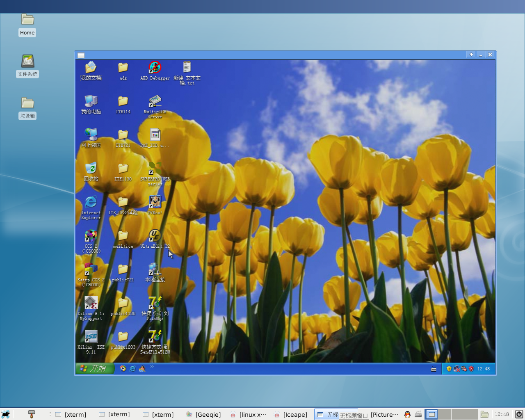
Task: Launch Internet Explorer desktop icon
Action: coord(91,208)
